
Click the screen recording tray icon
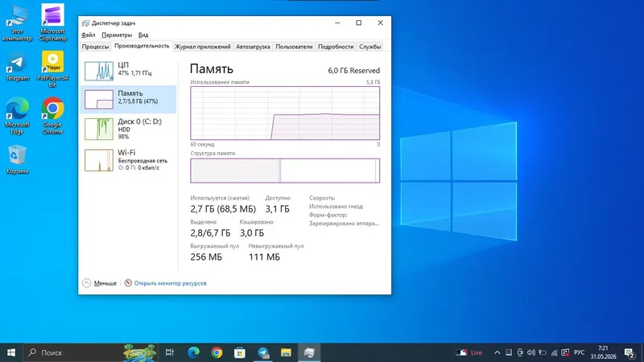(565, 352)
